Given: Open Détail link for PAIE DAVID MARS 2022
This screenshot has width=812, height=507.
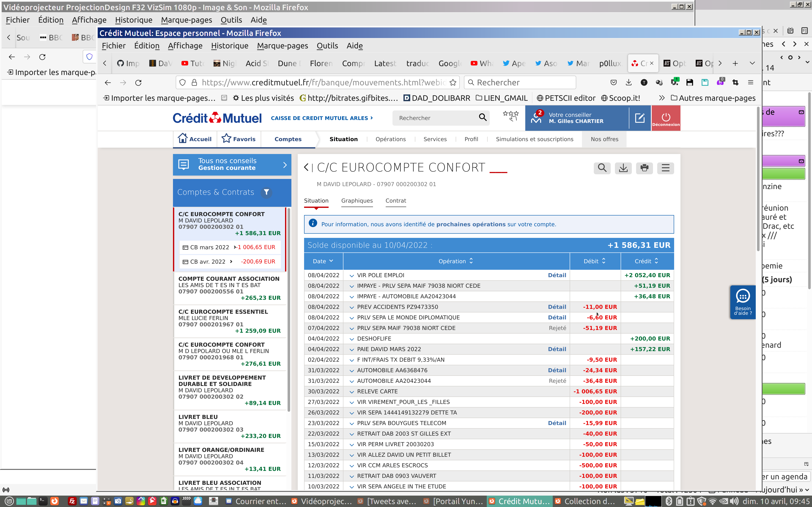Looking at the screenshot, I should pos(557,349).
